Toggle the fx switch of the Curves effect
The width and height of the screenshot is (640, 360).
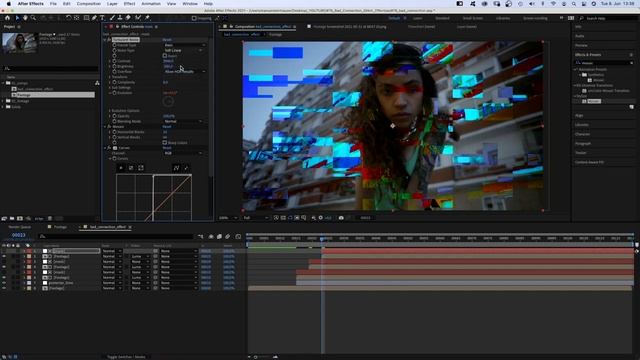click(x=109, y=148)
